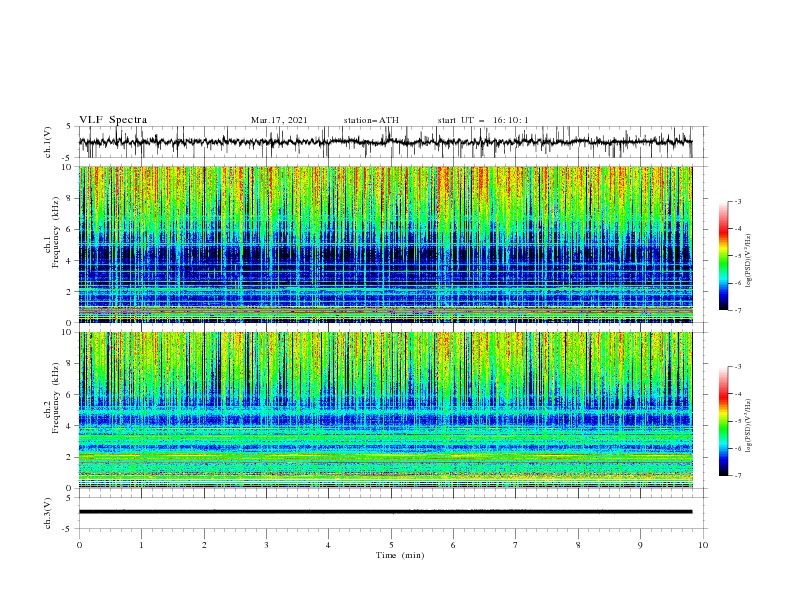Image resolution: width=792 pixels, height=612 pixels.
Task: Click the date 'Mar.17, 2021'
Action: (x=279, y=120)
